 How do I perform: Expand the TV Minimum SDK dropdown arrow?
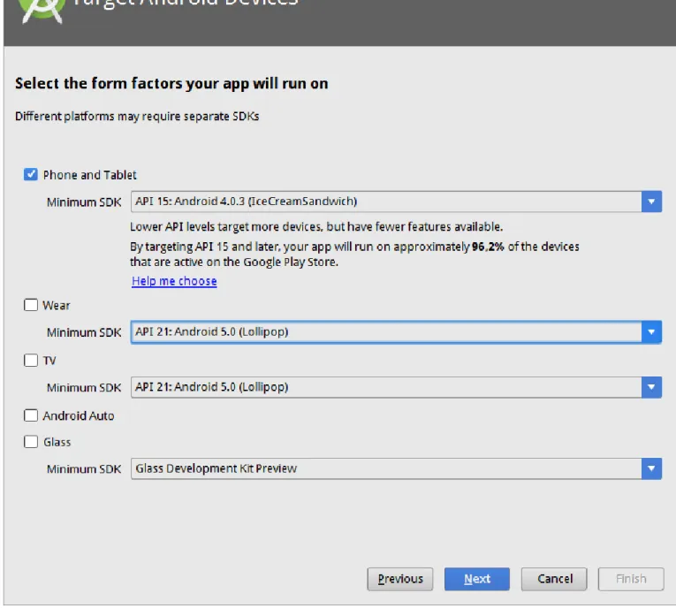[x=651, y=387]
